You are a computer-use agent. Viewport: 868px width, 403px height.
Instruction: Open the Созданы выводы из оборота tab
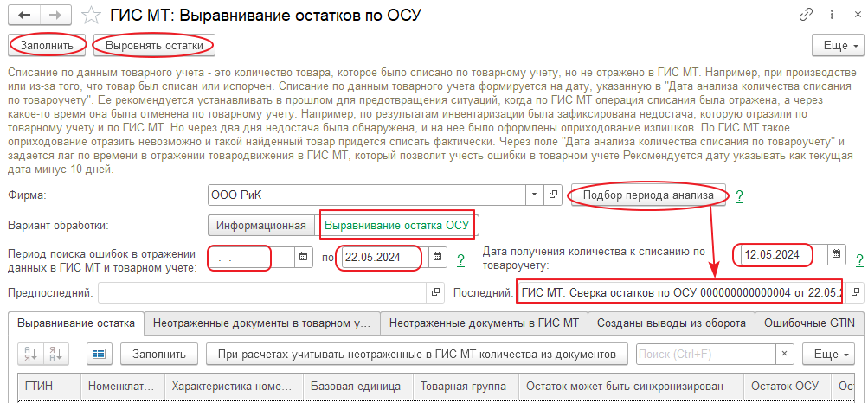point(671,323)
